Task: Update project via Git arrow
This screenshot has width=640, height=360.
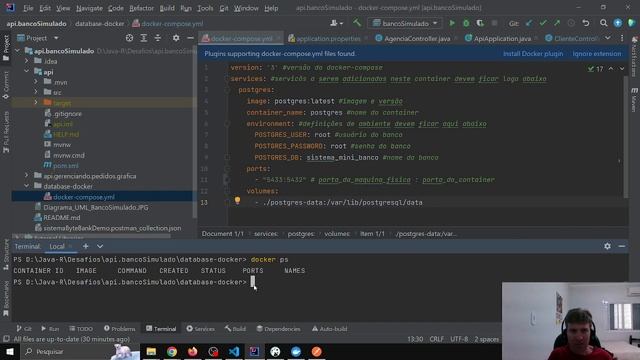Action: click(529, 23)
